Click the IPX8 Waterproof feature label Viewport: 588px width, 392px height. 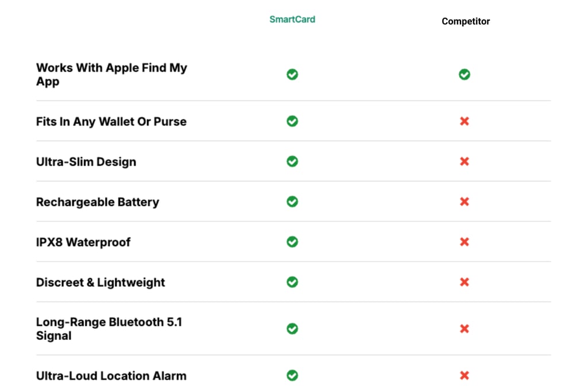pyautogui.click(x=83, y=242)
